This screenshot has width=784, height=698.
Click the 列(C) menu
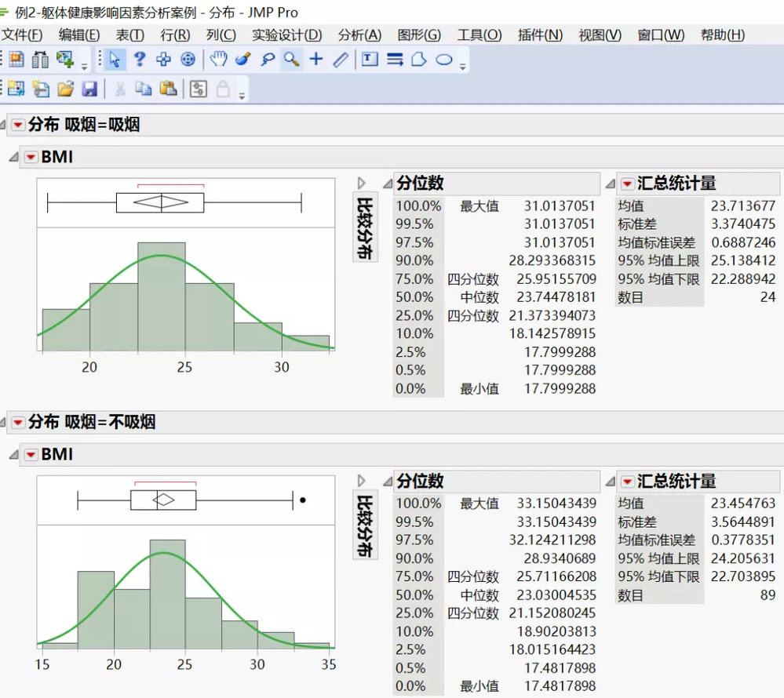pyautogui.click(x=221, y=35)
